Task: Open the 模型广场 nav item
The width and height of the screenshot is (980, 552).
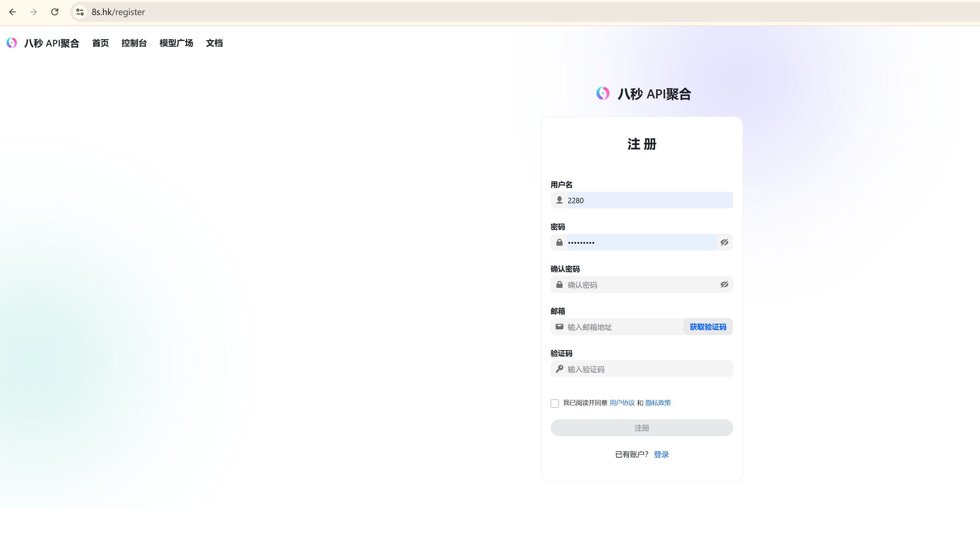Action: [x=176, y=43]
